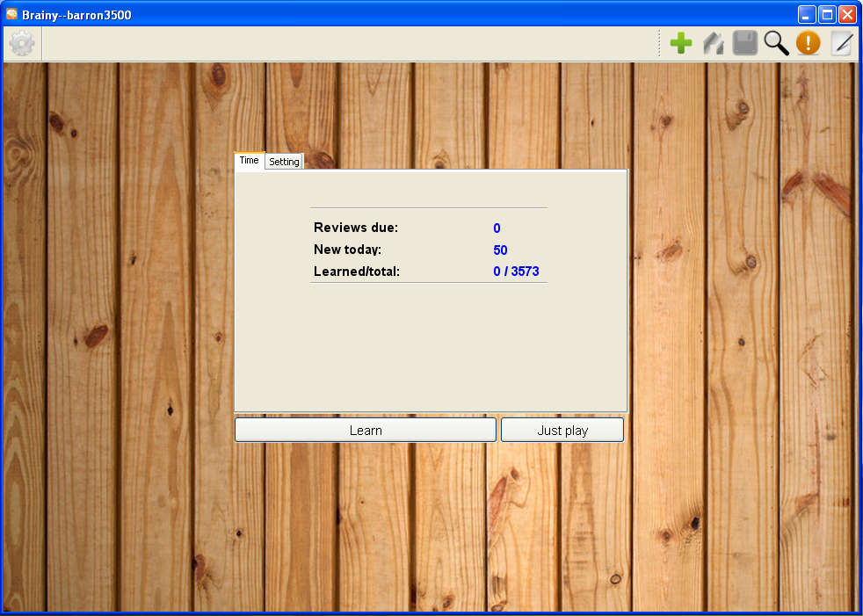Open the pen and paper edit icon
Screen dimensions: 863x616
click(841, 43)
